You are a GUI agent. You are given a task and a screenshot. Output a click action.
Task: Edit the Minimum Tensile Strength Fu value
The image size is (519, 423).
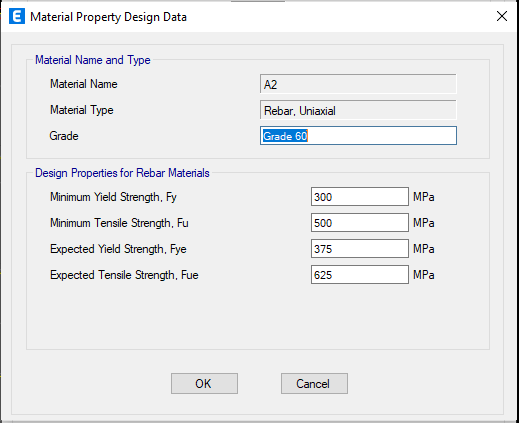pyautogui.click(x=360, y=223)
